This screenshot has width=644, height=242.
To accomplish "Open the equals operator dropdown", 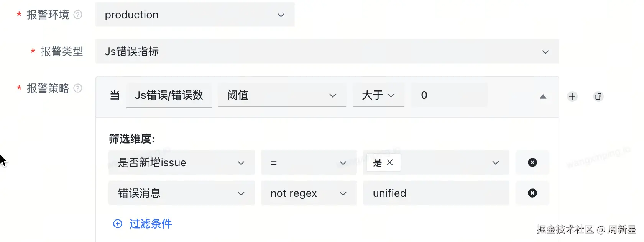I will click(309, 163).
